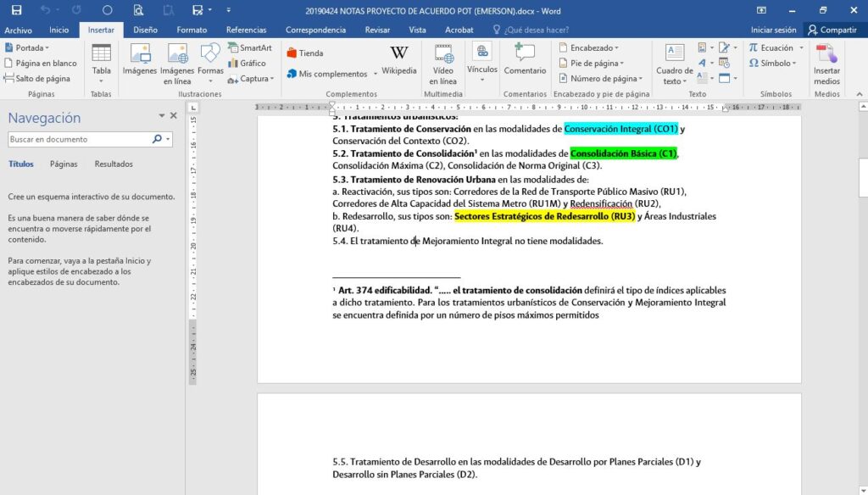This screenshot has height=495, width=868.
Task: Open the Referencias tab
Action: coord(247,30)
